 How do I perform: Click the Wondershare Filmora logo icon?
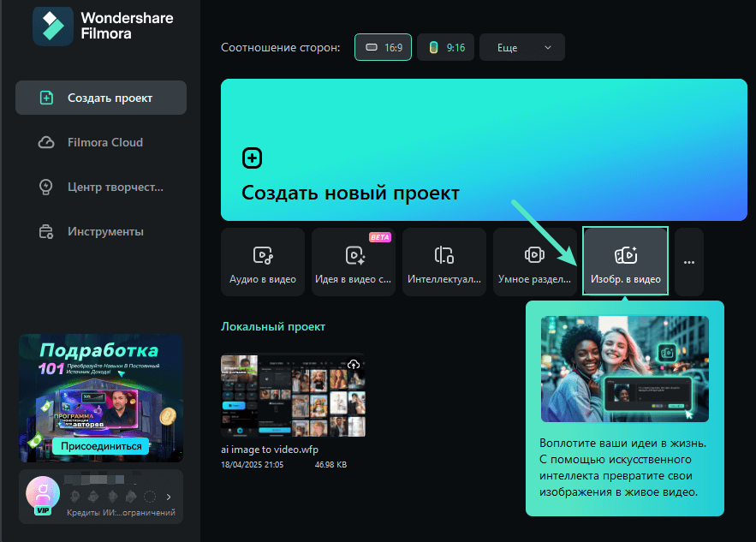(x=52, y=26)
